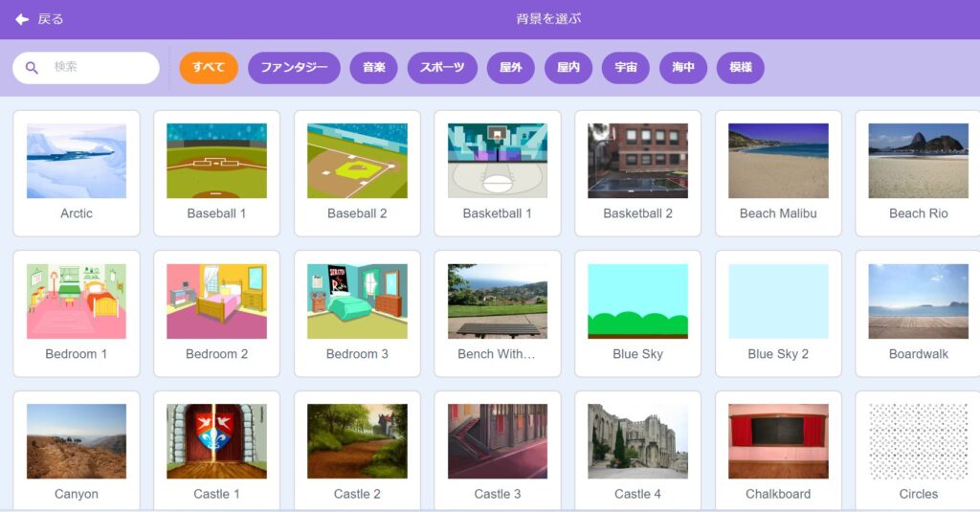Choose the Blue Sky backdrop thumbnail
This screenshot has height=512, width=980.
coord(638,301)
